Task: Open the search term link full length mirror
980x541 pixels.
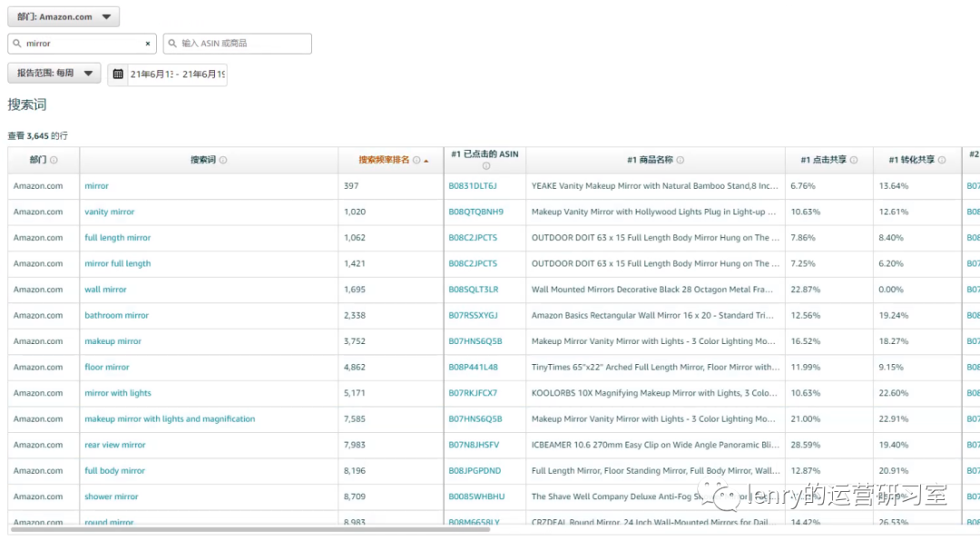Action: (x=117, y=238)
